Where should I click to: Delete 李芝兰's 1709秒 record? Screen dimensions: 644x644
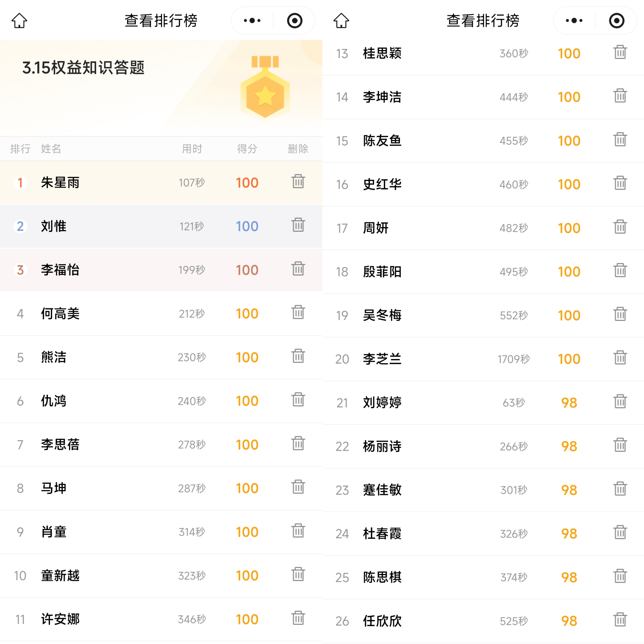click(x=620, y=358)
